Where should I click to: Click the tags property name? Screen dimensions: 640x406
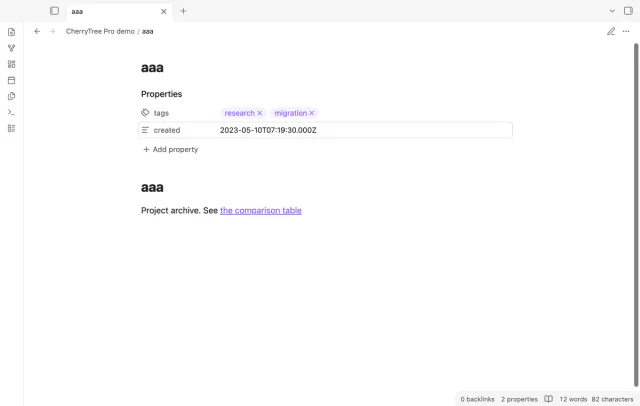[161, 113]
